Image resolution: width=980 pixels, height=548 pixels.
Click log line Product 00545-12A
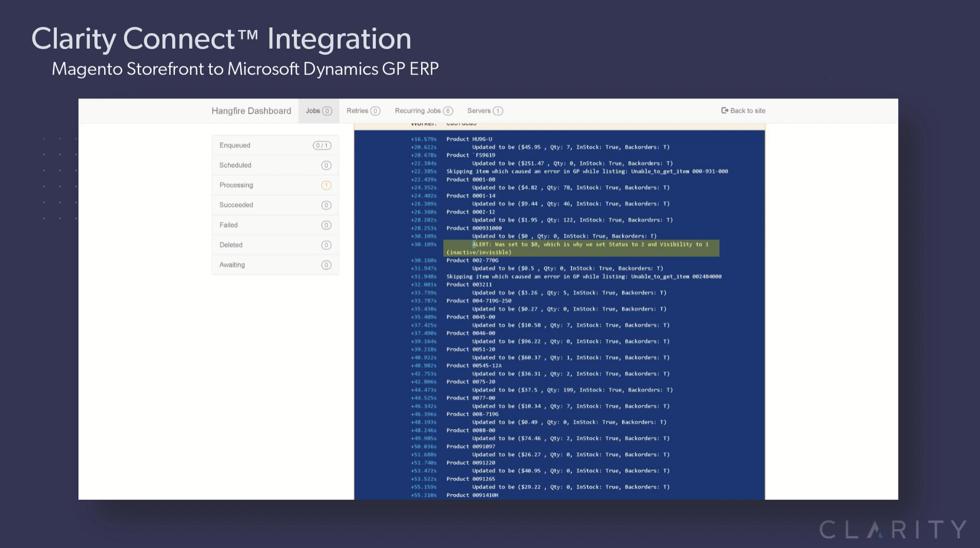[x=474, y=366]
